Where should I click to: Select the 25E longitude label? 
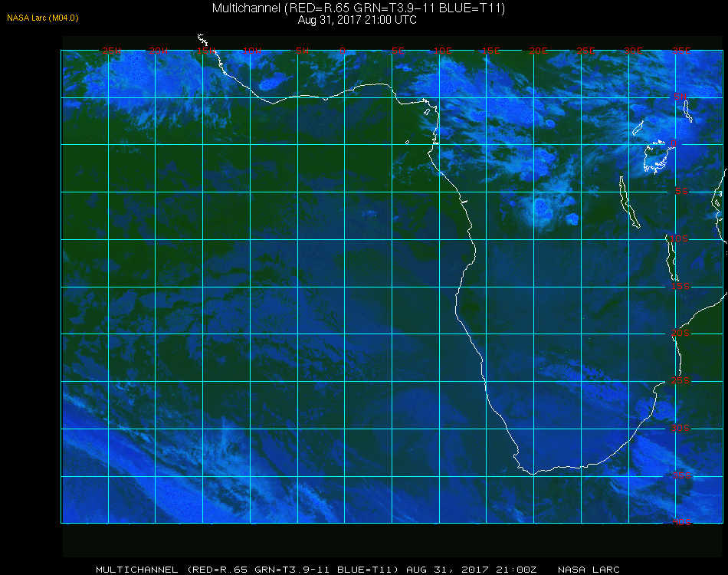tap(585, 51)
